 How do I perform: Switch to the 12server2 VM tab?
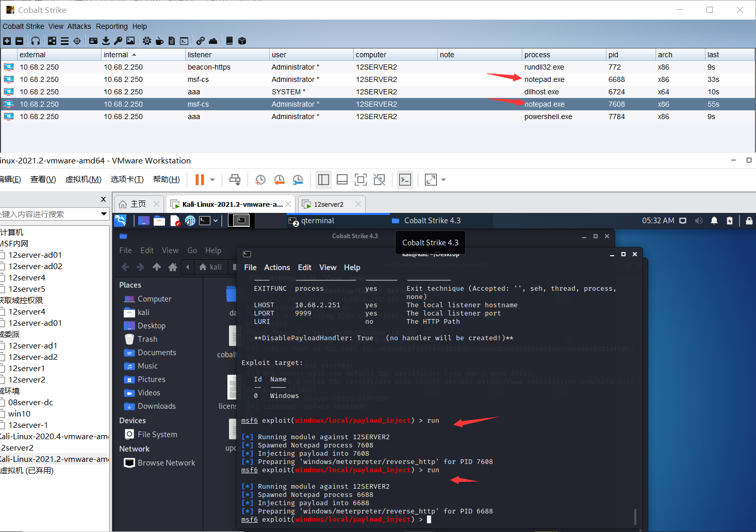(328, 204)
